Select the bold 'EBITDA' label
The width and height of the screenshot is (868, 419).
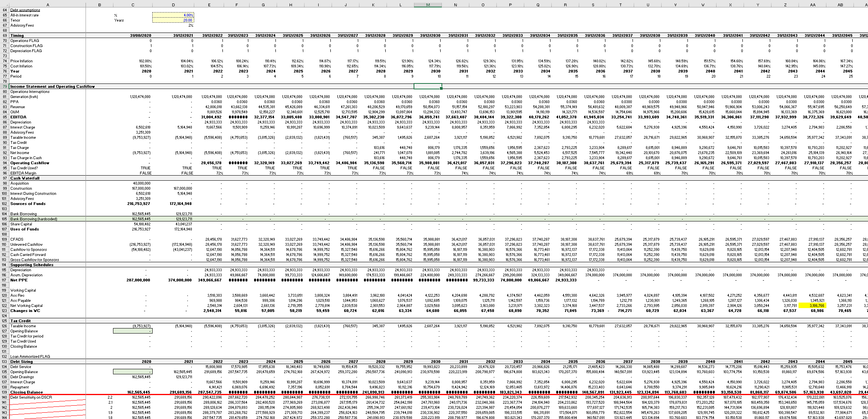click(x=18, y=117)
